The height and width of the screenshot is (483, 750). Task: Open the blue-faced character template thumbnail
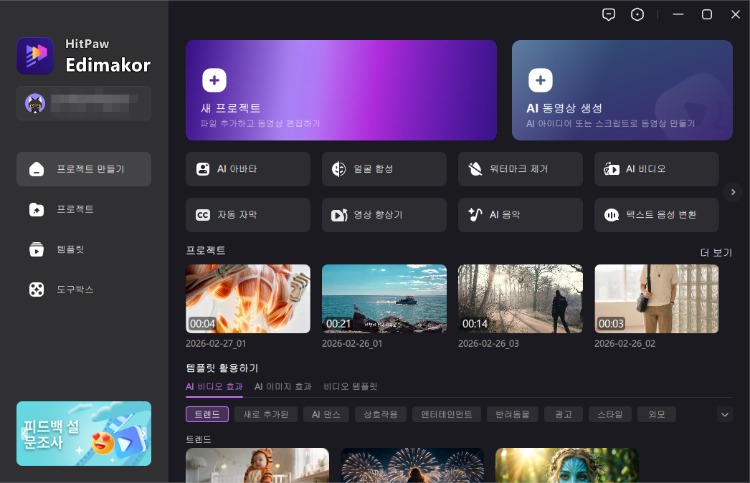point(567,465)
